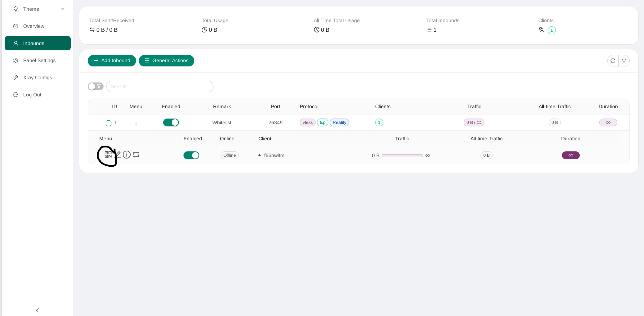Reset traffic for client f66bwltm

pos(136,155)
